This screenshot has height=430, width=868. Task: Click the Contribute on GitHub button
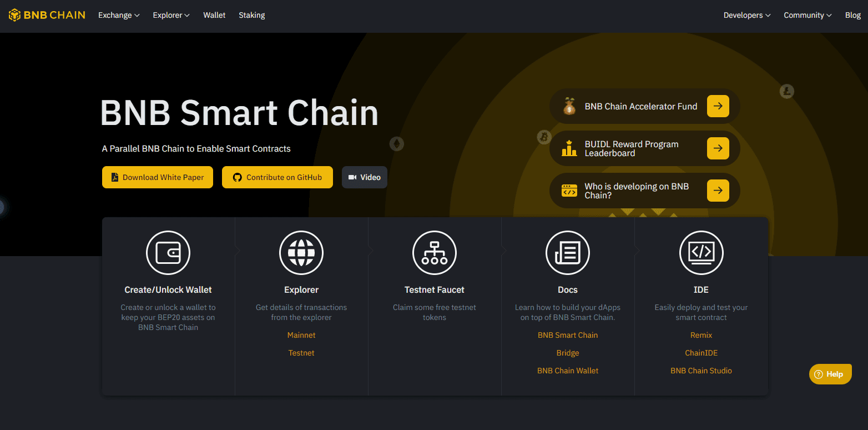click(277, 177)
